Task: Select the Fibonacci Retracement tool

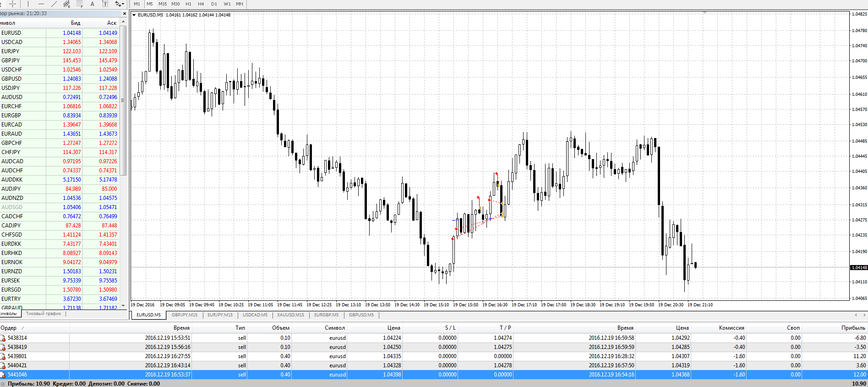Action: [x=79, y=4]
